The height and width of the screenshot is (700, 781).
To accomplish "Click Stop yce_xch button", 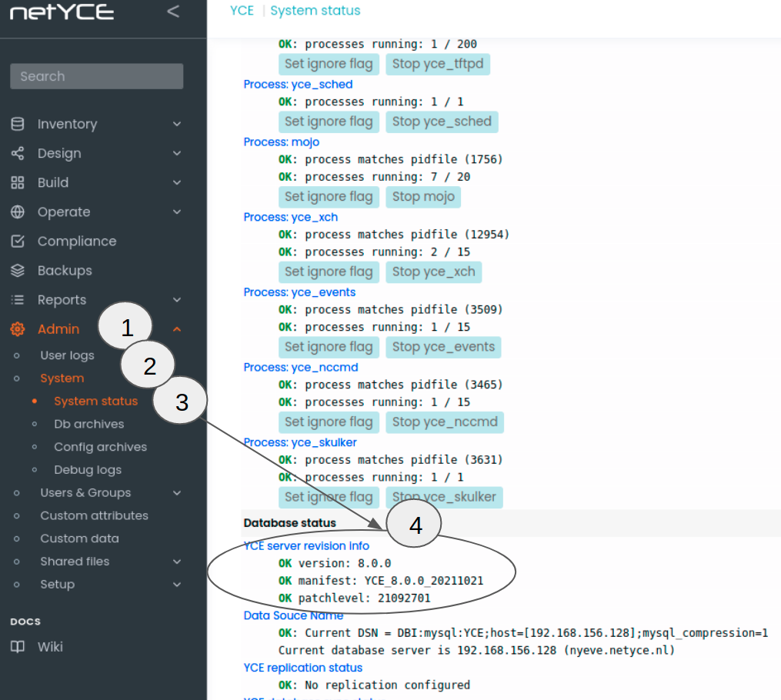I will point(434,272).
